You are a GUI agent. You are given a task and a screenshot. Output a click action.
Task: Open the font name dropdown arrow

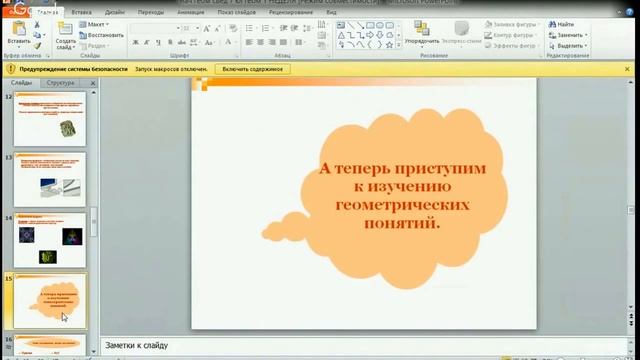[178, 28]
